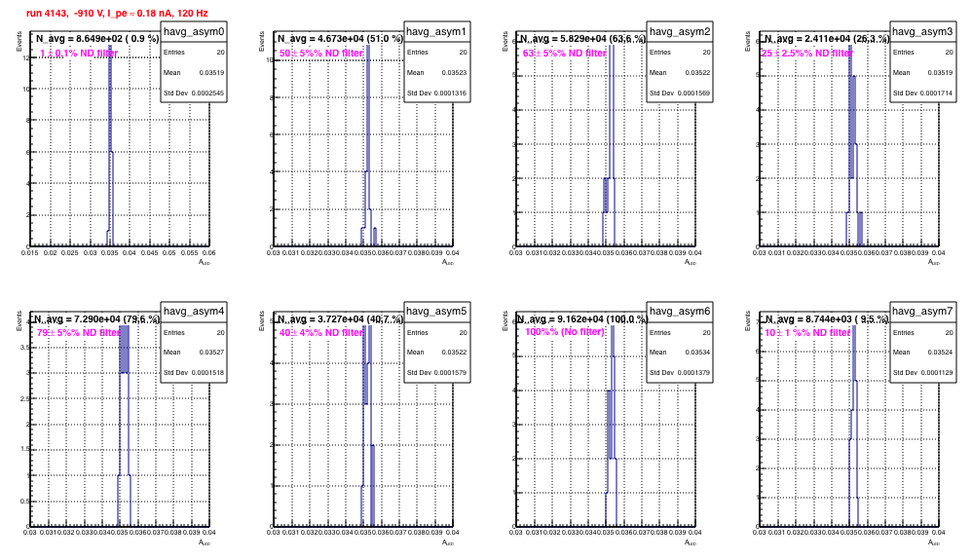Click the N_avg = 7.290e+04 label
The width and height of the screenshot is (972, 560).
[x=97, y=319]
